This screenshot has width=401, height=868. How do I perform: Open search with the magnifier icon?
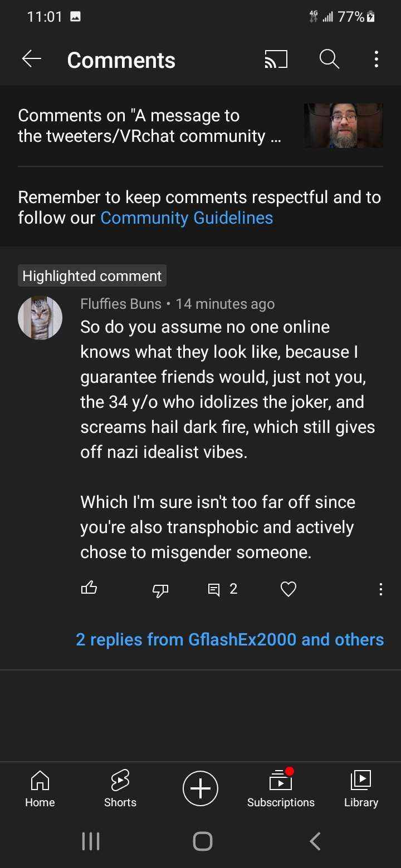[329, 59]
